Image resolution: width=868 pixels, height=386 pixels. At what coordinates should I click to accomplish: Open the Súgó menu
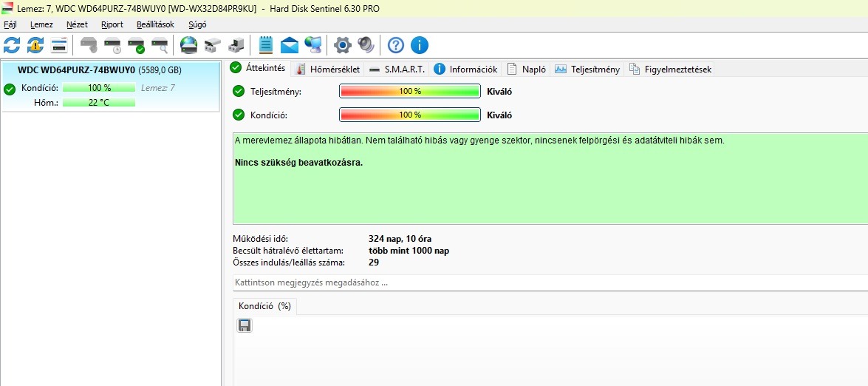(198, 24)
